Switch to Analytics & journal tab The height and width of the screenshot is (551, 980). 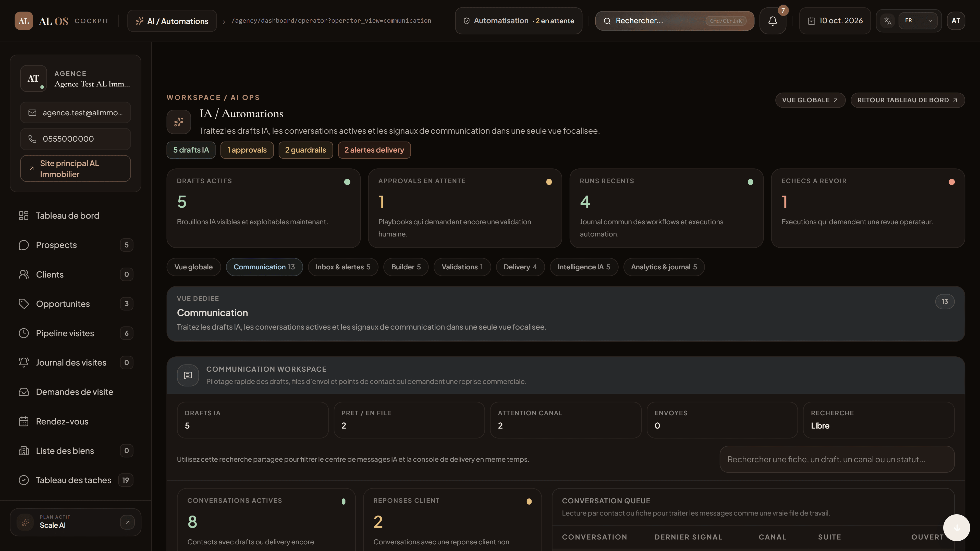pos(664,267)
